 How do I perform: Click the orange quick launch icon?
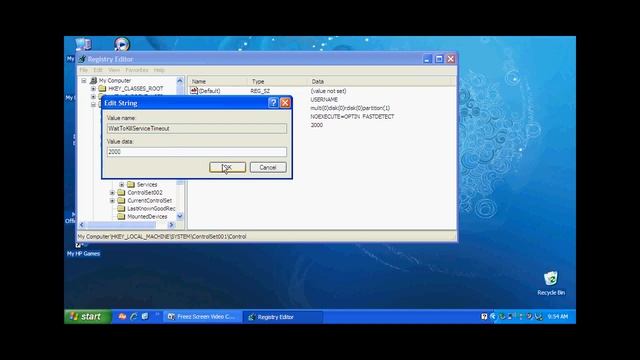[122, 317]
